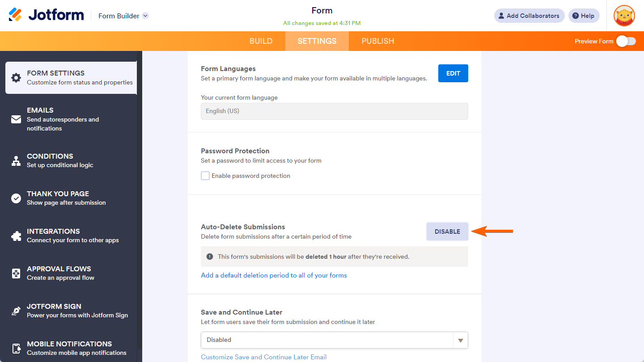Open the Integrations puzzle piece icon
The image size is (644, 362).
tap(16, 236)
